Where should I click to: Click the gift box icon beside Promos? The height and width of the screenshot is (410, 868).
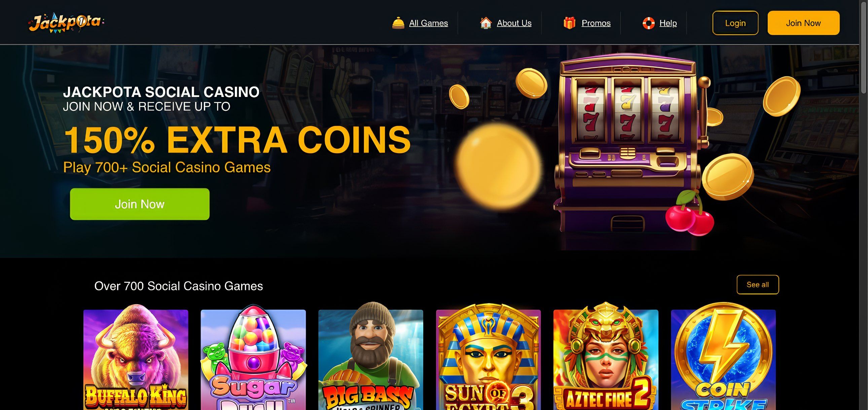pyautogui.click(x=569, y=23)
